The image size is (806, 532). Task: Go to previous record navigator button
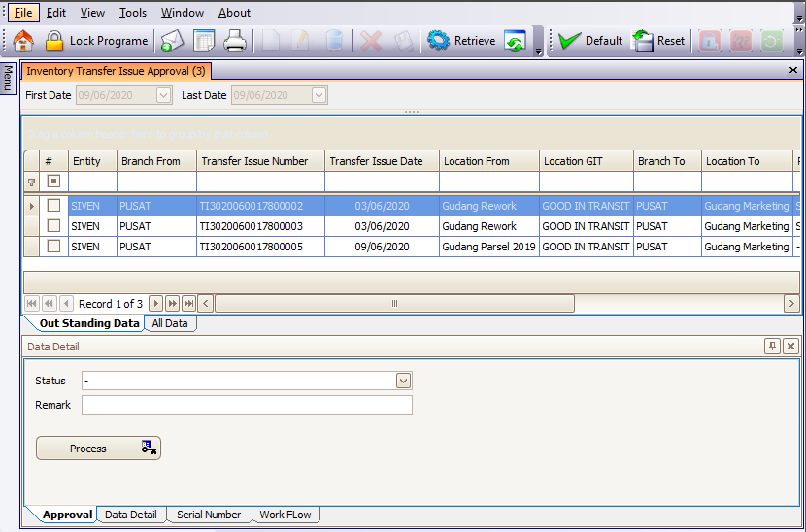[x=66, y=304]
